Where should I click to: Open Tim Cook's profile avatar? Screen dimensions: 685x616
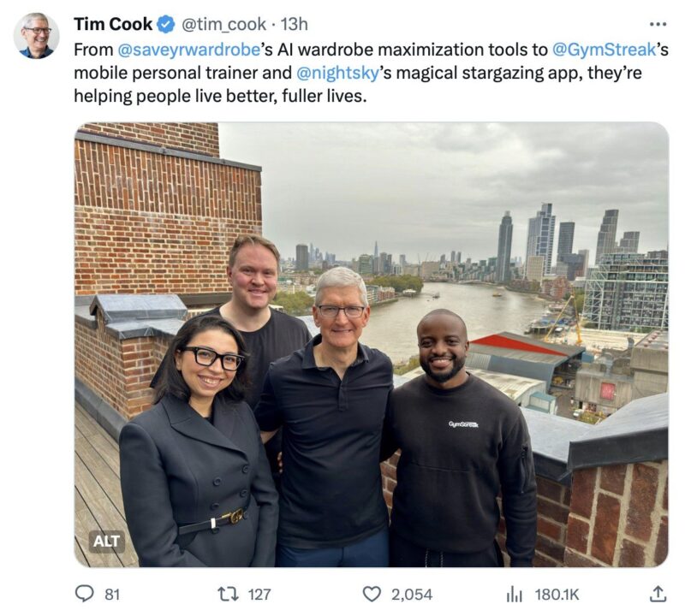coord(36,36)
